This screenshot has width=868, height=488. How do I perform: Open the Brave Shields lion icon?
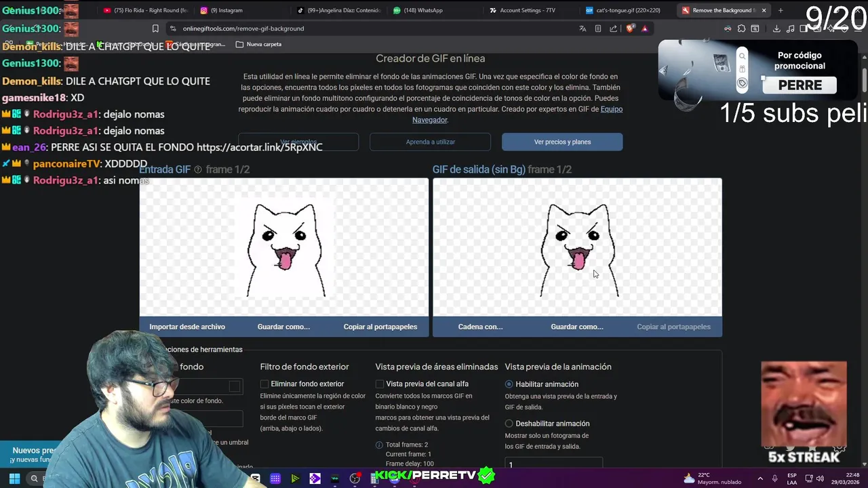[x=630, y=28]
